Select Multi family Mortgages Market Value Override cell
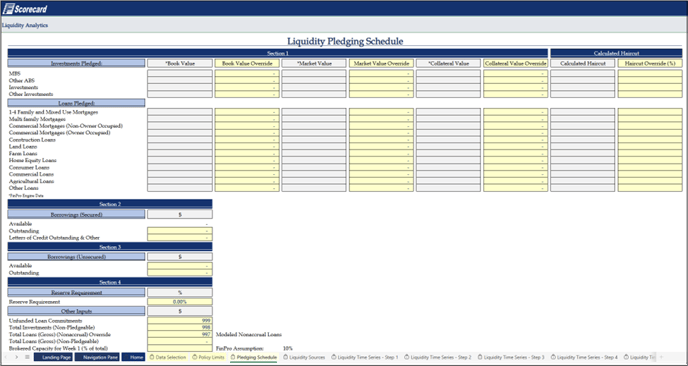This screenshot has width=688, height=366. (381, 119)
